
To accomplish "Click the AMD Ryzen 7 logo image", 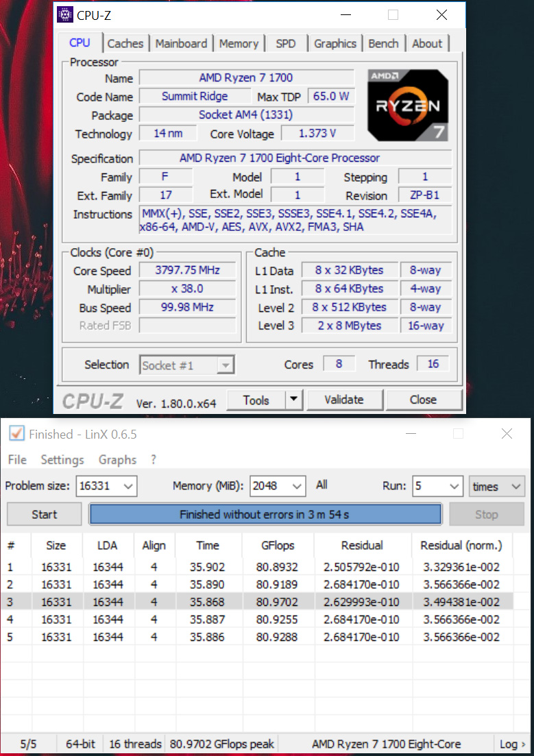I will pos(408,105).
